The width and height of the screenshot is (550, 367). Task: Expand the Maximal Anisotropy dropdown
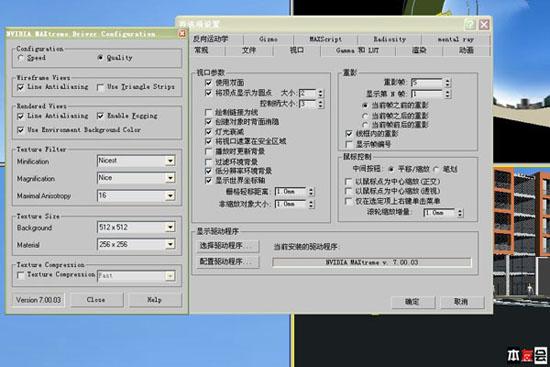pyautogui.click(x=170, y=195)
